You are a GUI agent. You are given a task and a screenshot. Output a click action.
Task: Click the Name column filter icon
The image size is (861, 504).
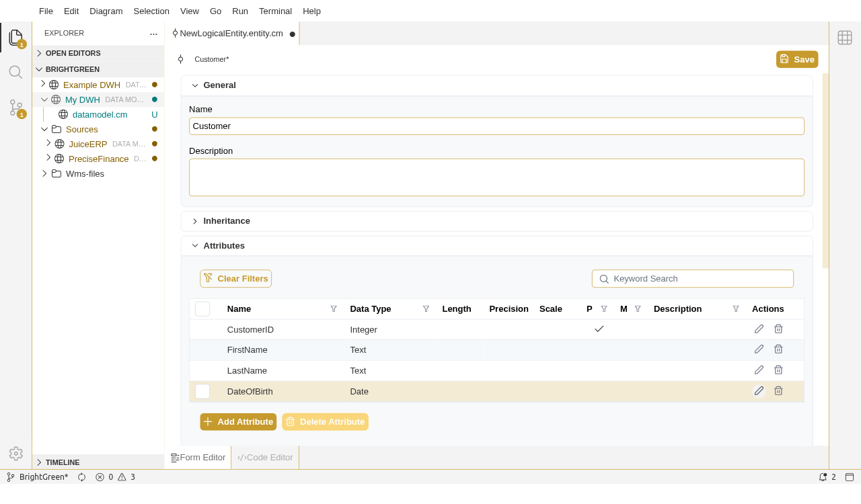(x=334, y=309)
